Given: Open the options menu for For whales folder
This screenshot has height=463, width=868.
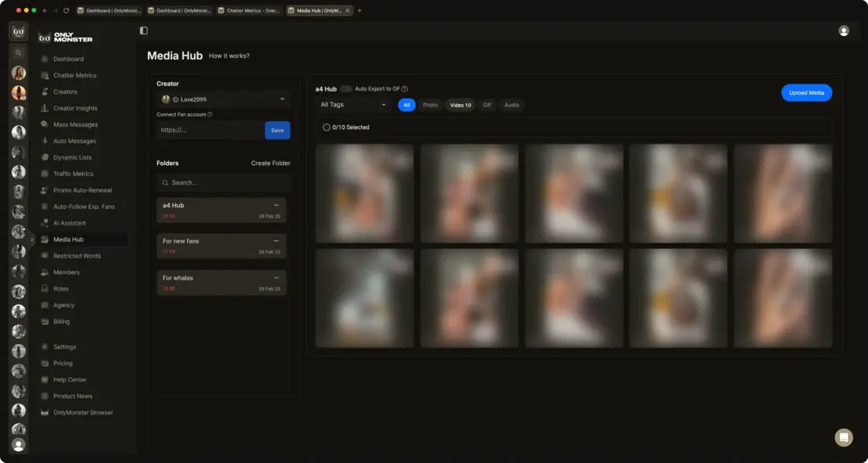Looking at the screenshot, I should click(x=276, y=278).
